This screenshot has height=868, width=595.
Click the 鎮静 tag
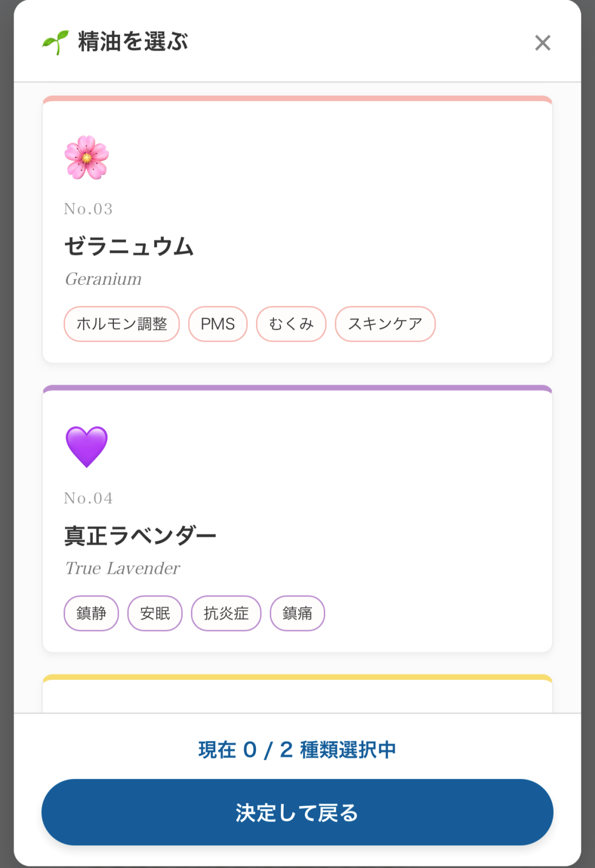click(91, 613)
